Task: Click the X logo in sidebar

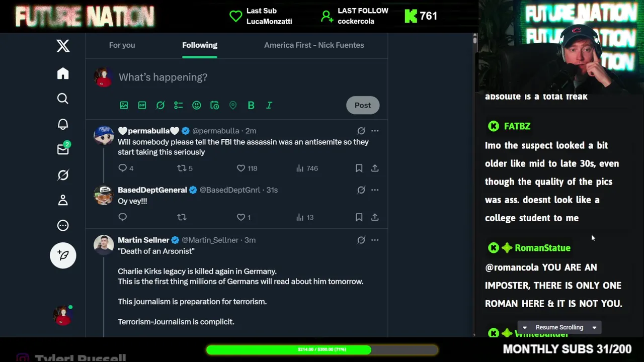Action: tap(63, 46)
